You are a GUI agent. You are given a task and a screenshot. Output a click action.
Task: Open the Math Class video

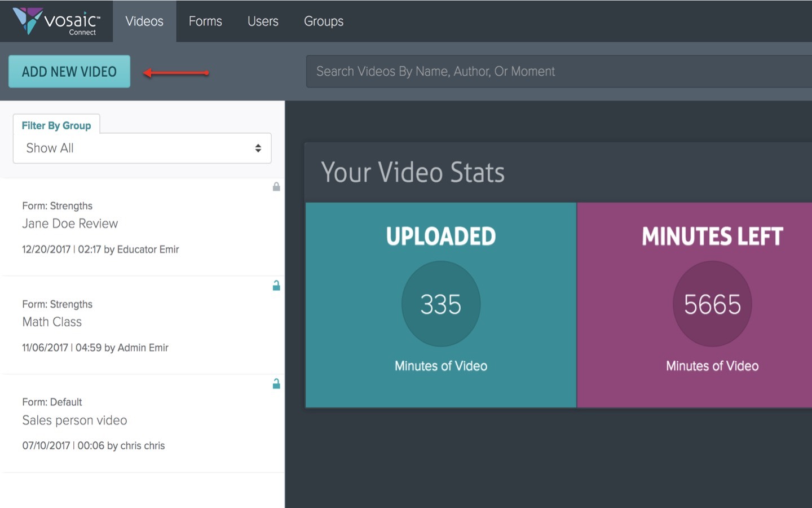click(x=52, y=322)
